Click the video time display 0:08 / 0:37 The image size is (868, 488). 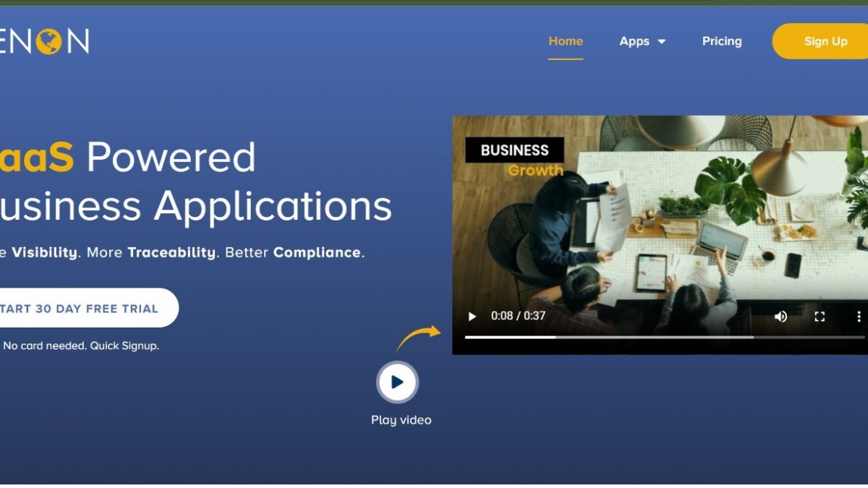pyautogui.click(x=518, y=316)
